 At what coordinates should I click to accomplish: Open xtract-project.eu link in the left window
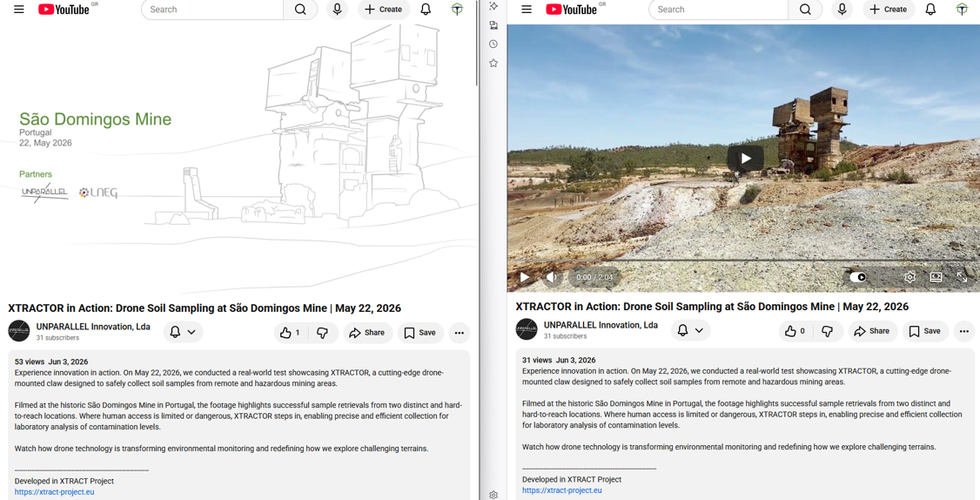click(x=54, y=492)
